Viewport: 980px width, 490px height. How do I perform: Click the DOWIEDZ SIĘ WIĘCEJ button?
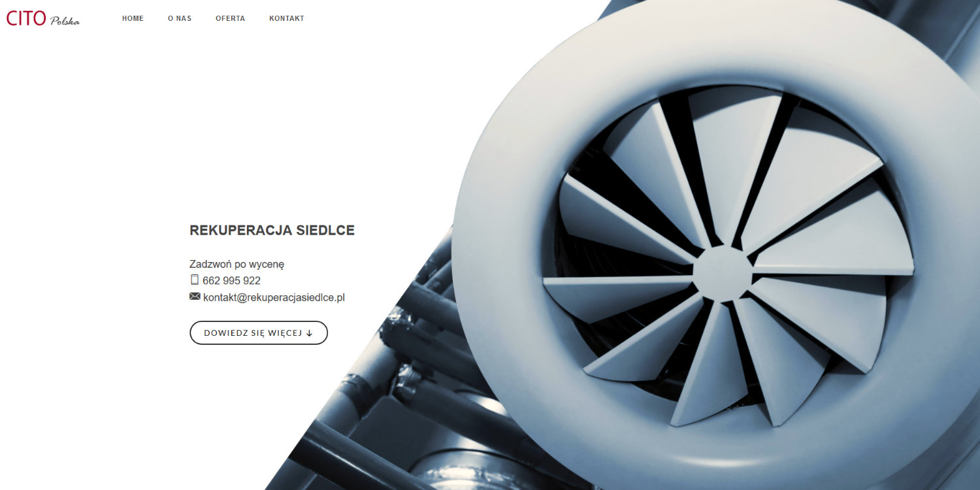click(x=259, y=333)
